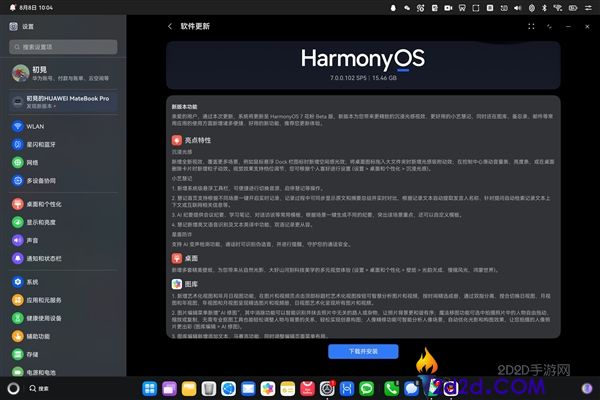This screenshot has height=400, width=600.
Task: Click the window fullscreen icon
Action: pos(531,26)
